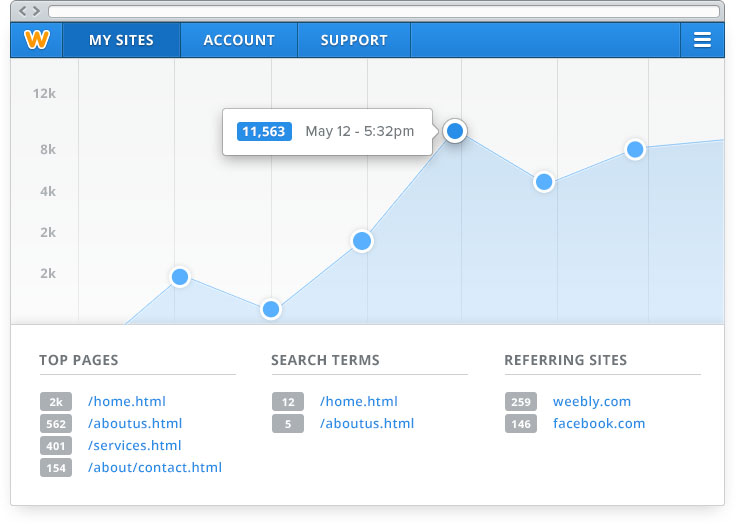Open the facebook.com referring site

[x=599, y=424]
